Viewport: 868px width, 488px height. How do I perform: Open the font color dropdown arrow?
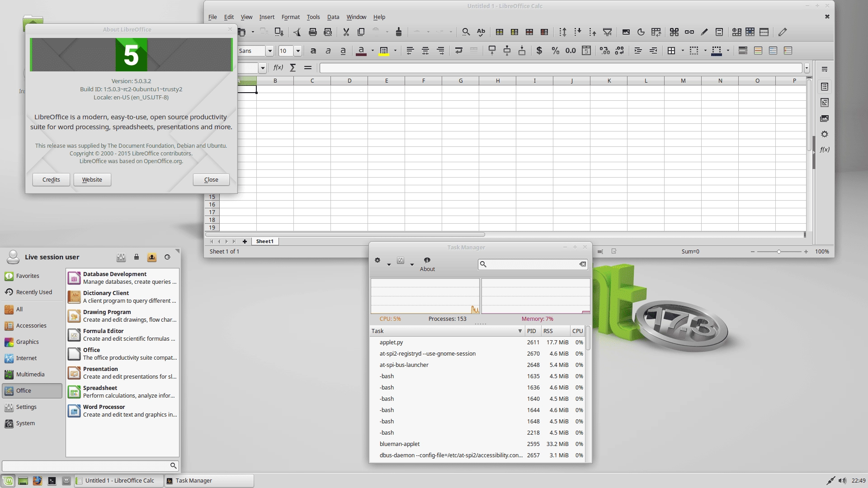click(x=373, y=51)
